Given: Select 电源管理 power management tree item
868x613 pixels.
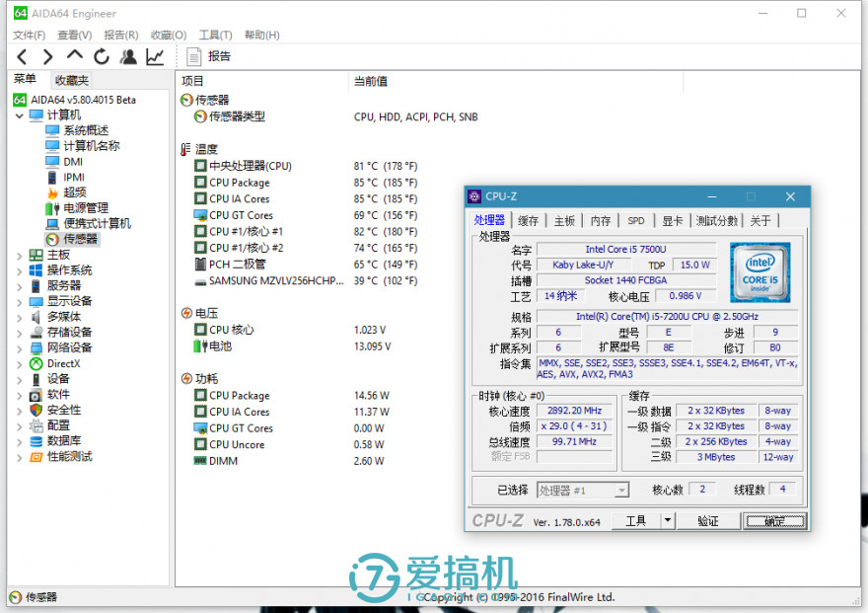Looking at the screenshot, I should coord(85,208).
